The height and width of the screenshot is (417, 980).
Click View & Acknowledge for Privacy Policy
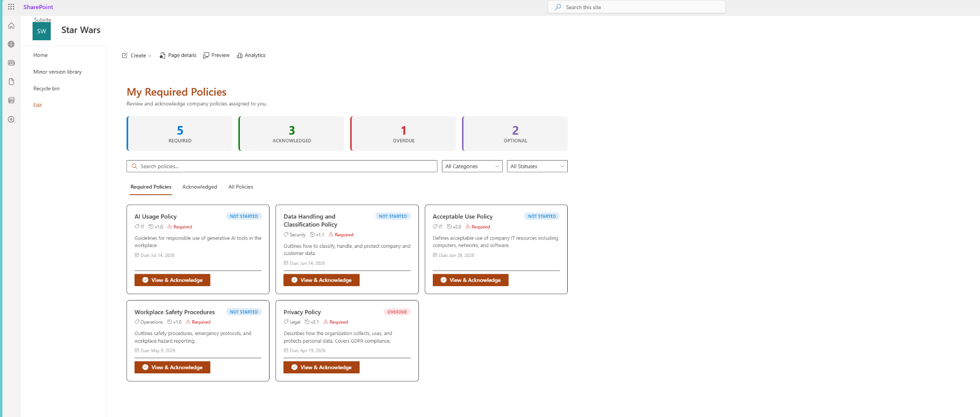321,368
